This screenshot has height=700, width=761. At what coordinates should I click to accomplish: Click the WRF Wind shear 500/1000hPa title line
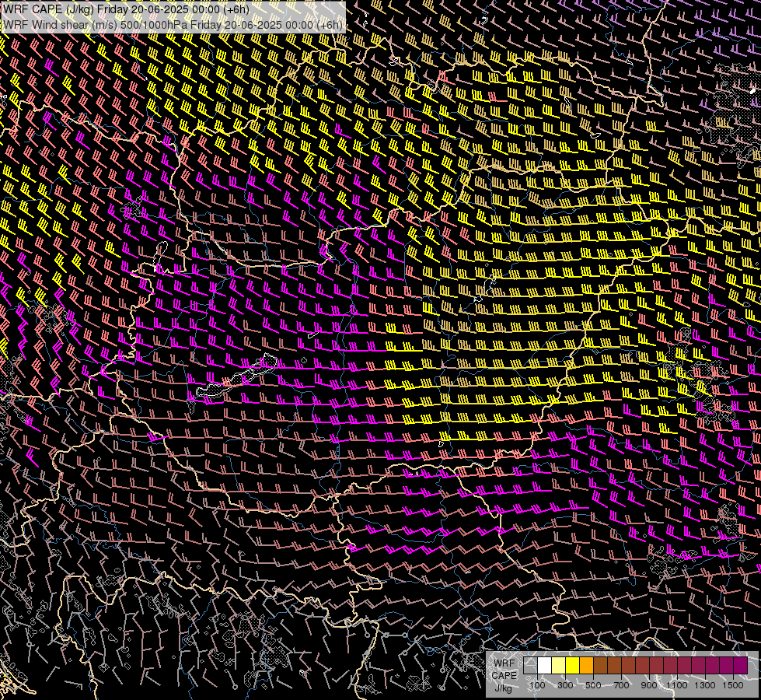click(x=173, y=25)
